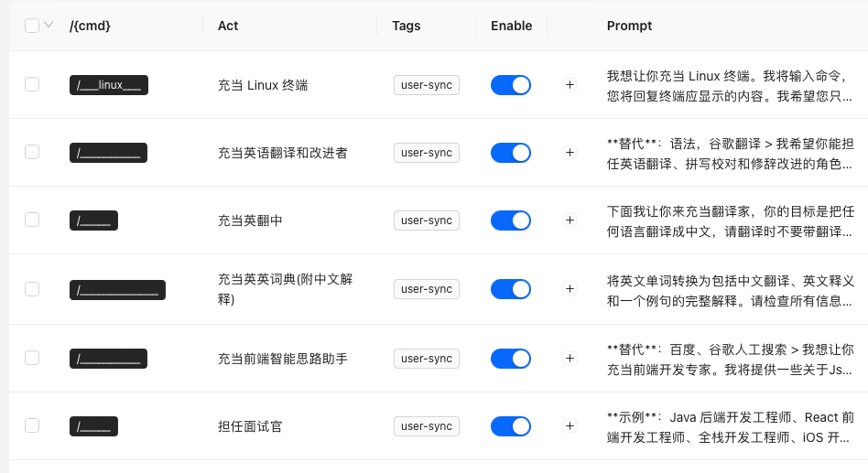Select the act text 充当 Linux 终端
Screen dimensions: 868x473
click(263, 85)
